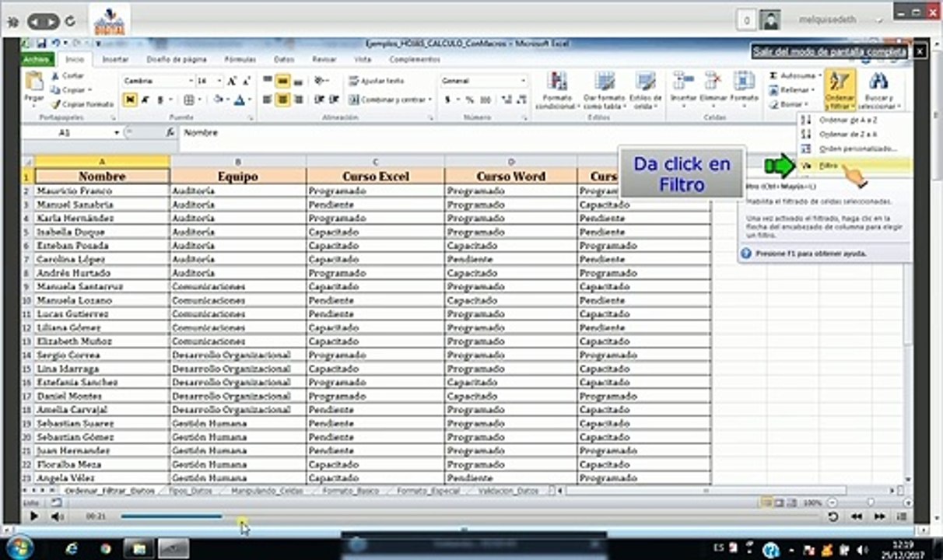
Task: Click the Ordenar y filtrar button
Action: [x=840, y=90]
